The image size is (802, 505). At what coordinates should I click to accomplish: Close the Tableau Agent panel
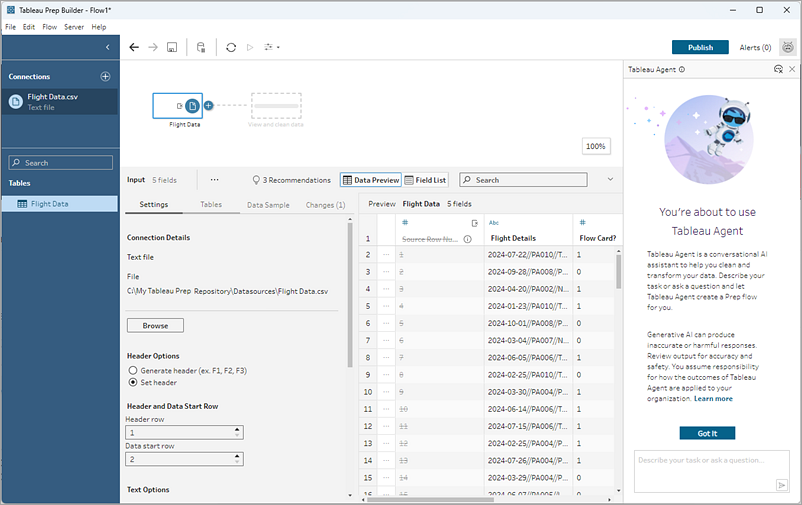click(792, 69)
